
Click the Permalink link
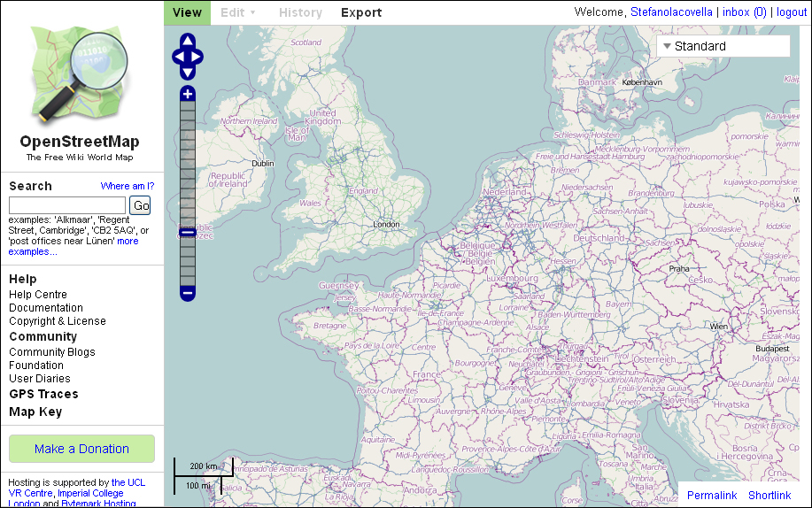click(712, 495)
